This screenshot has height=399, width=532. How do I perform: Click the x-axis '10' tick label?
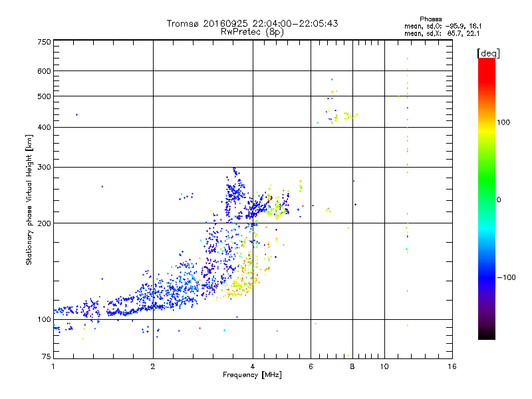click(384, 366)
